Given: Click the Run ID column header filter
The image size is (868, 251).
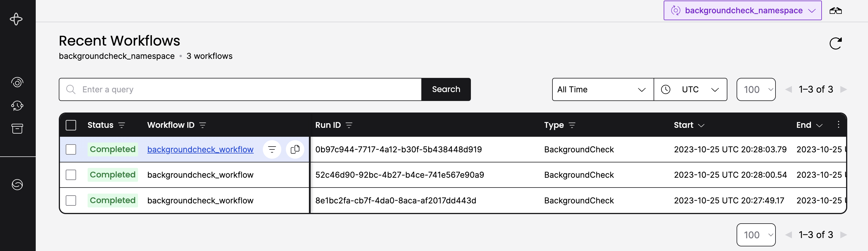Looking at the screenshot, I should click(349, 125).
